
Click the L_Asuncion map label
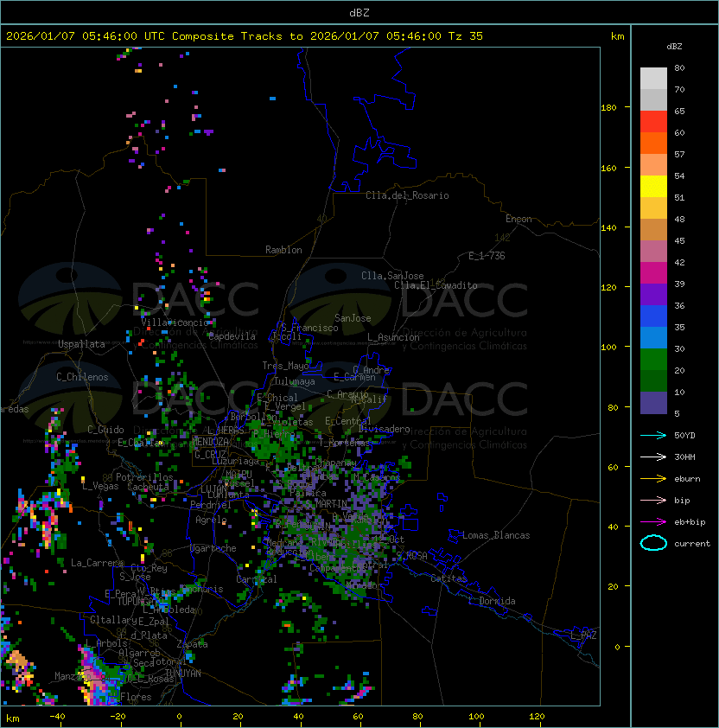[393, 337]
